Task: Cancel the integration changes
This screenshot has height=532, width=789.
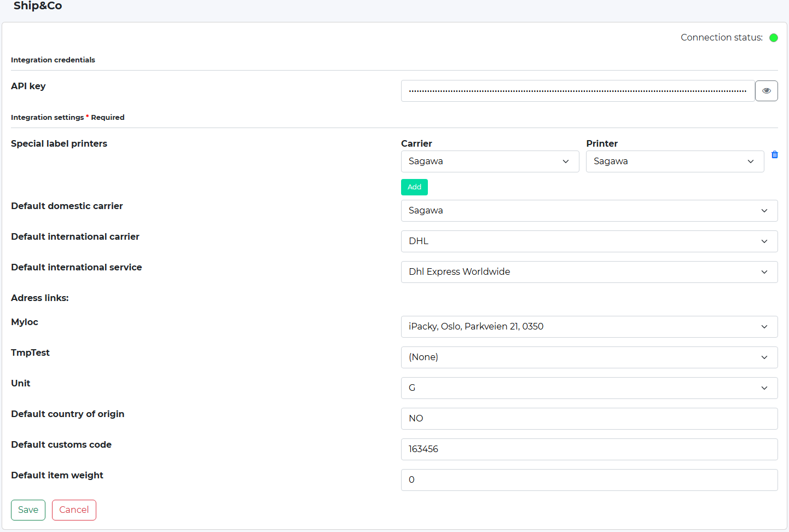Action: 74,510
